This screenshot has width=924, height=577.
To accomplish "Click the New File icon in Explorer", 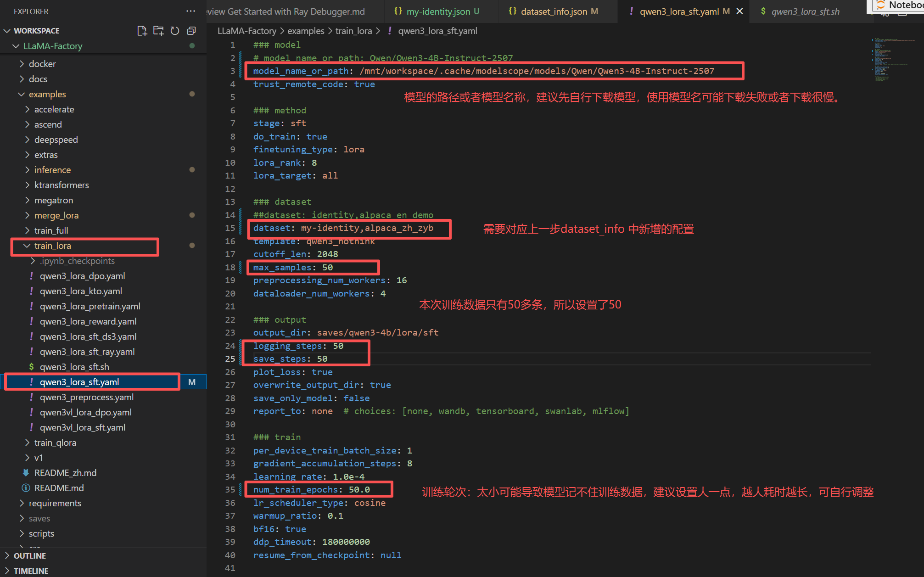I will tap(142, 31).
